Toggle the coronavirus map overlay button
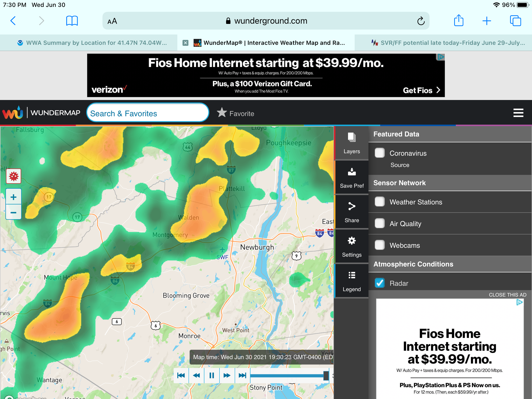This screenshot has width=532, height=399. coord(14,176)
